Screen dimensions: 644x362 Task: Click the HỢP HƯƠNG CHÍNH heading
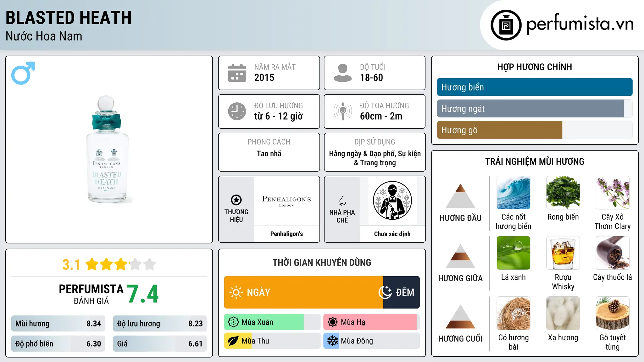535,67
